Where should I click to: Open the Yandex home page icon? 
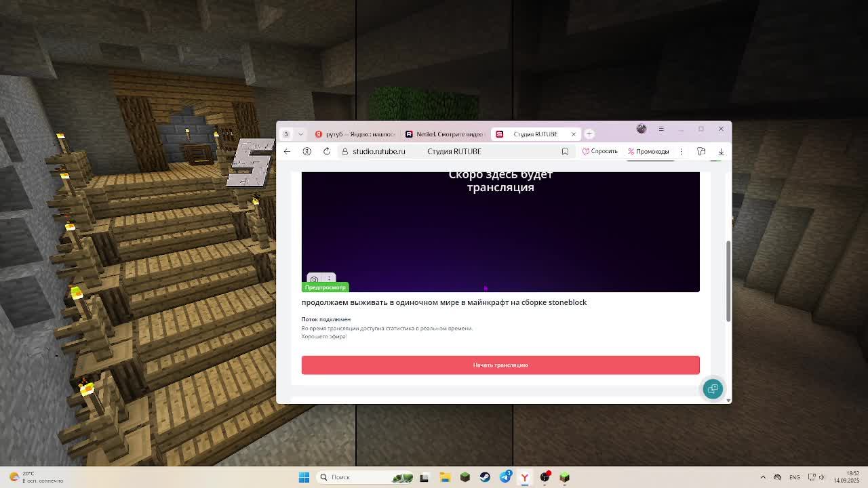click(307, 151)
